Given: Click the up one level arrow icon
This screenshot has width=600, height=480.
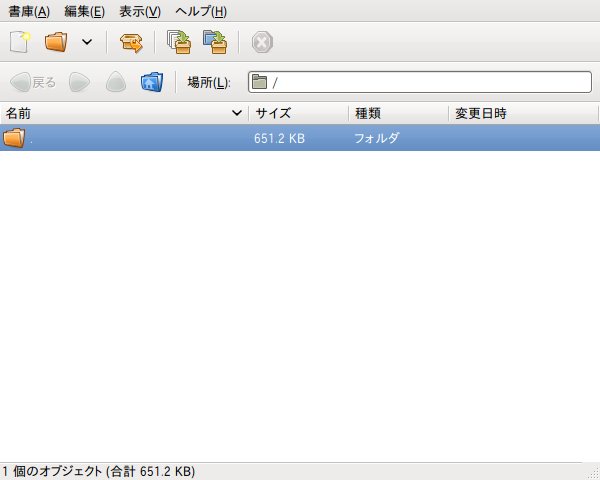Looking at the screenshot, I should click(116, 82).
